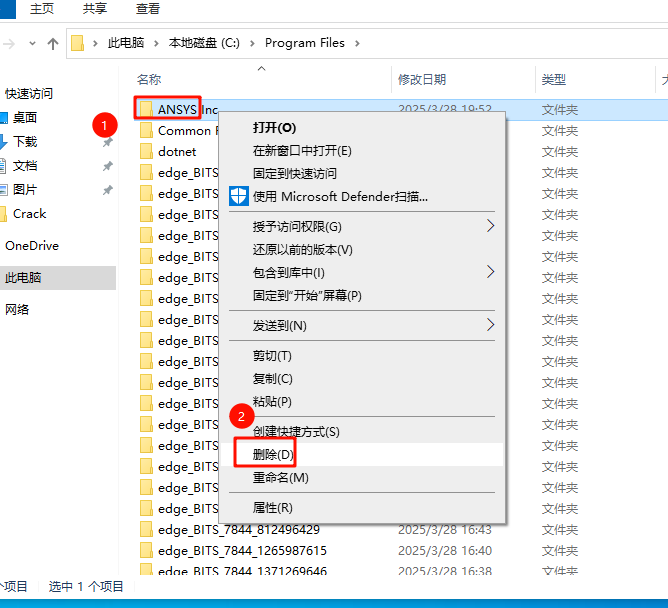Select the dotnet folder name
Screen dimensions: 668x608
click(177, 152)
